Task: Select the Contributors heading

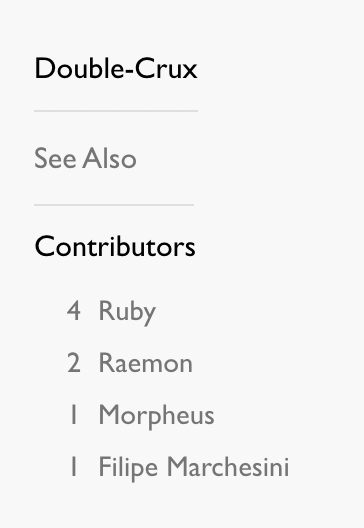Action: tap(115, 246)
